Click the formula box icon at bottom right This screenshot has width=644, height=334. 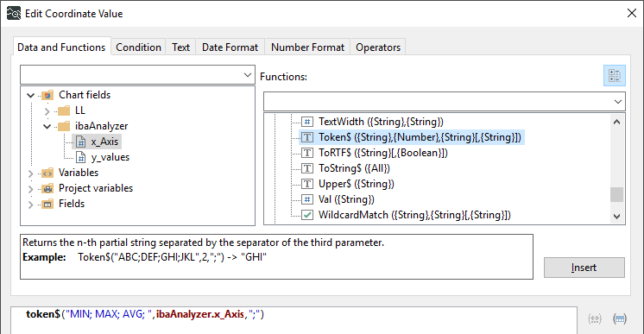pyautogui.click(x=620, y=318)
